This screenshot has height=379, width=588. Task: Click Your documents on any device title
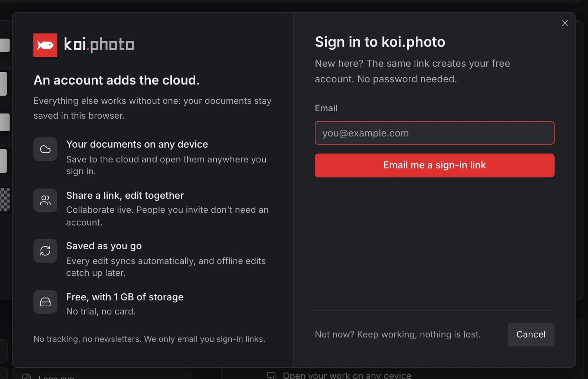pyautogui.click(x=137, y=144)
